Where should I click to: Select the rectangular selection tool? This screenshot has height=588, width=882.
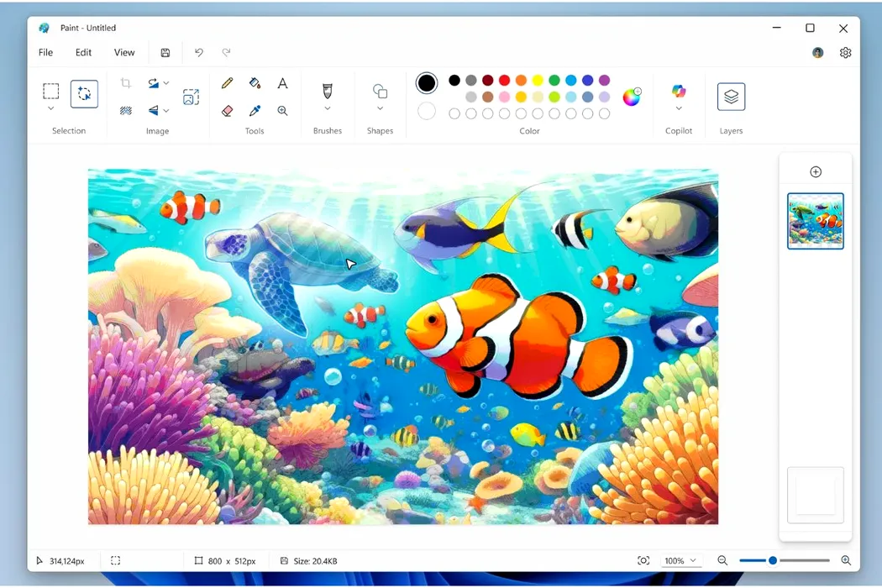[x=50, y=92]
